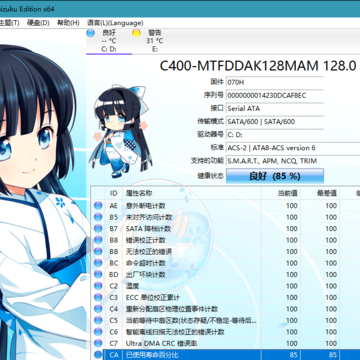Click the 传输模式 field SATA/600 | SATA/600
Image resolution: width=360 pixels, height=360 pixels.
275,122
